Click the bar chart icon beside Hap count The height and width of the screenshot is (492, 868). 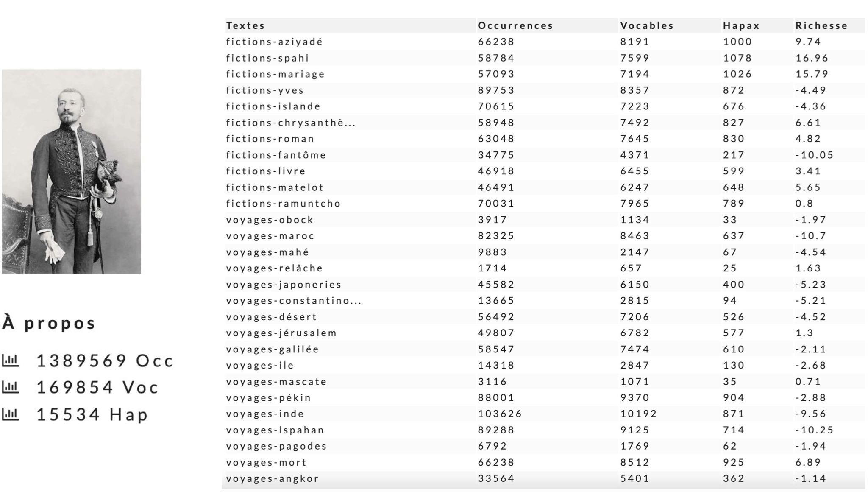point(11,414)
